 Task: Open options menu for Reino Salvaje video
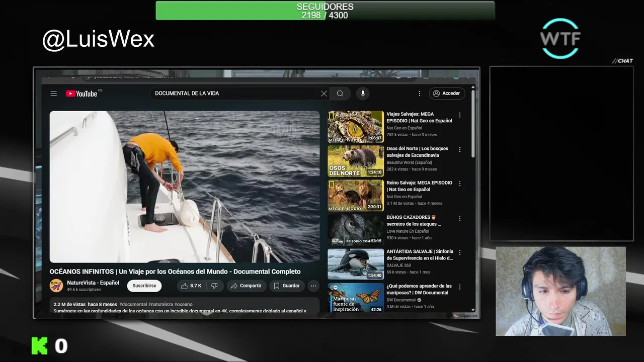[460, 184]
